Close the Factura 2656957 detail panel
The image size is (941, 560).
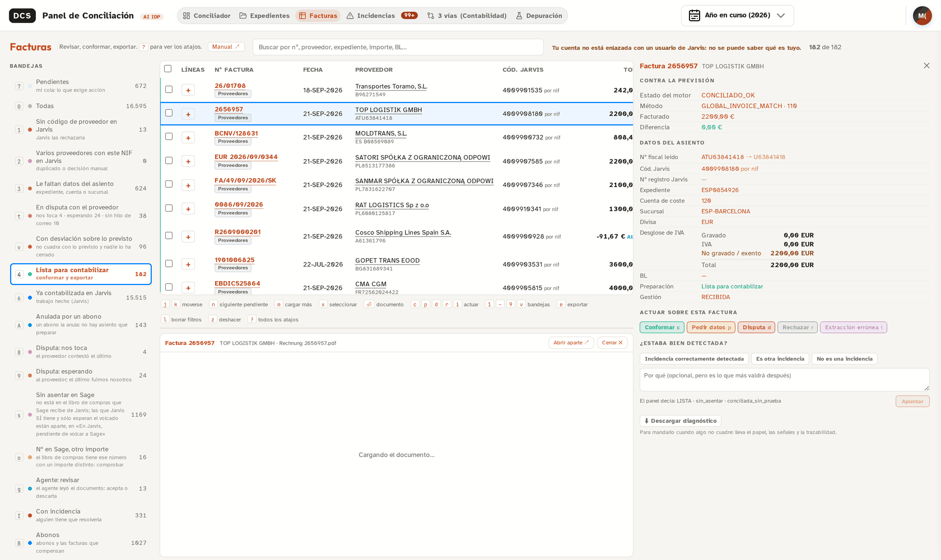926,66
